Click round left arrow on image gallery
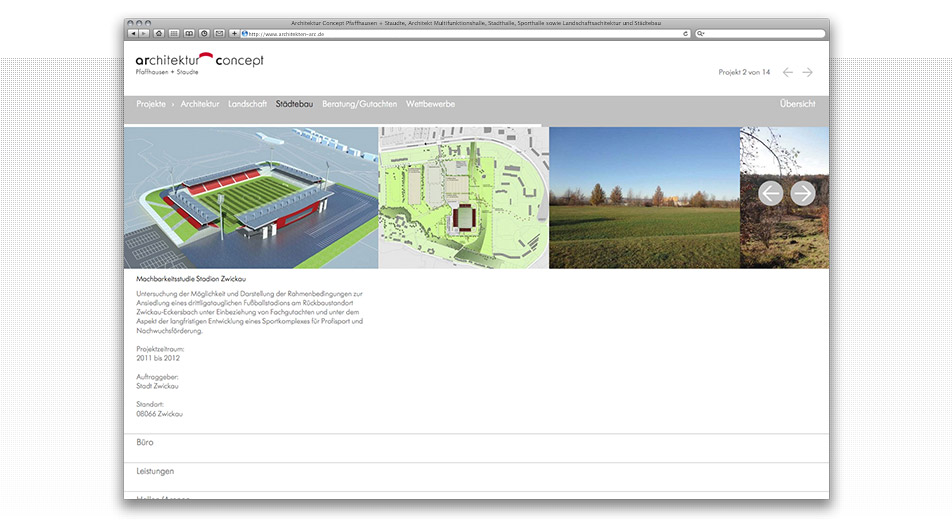Screen dimensions: 952x530 pyautogui.click(x=770, y=193)
